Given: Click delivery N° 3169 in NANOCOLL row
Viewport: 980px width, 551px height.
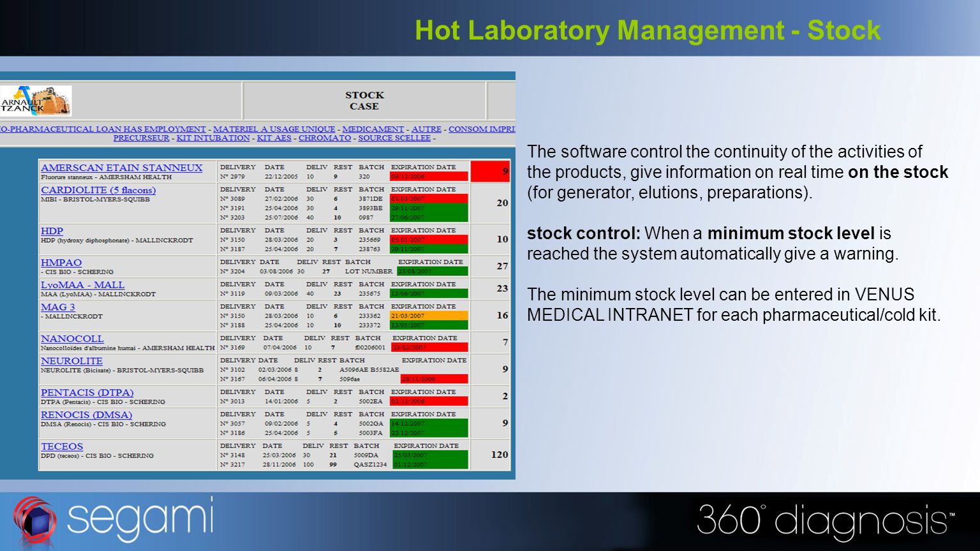Looking at the screenshot, I should tap(232, 348).
